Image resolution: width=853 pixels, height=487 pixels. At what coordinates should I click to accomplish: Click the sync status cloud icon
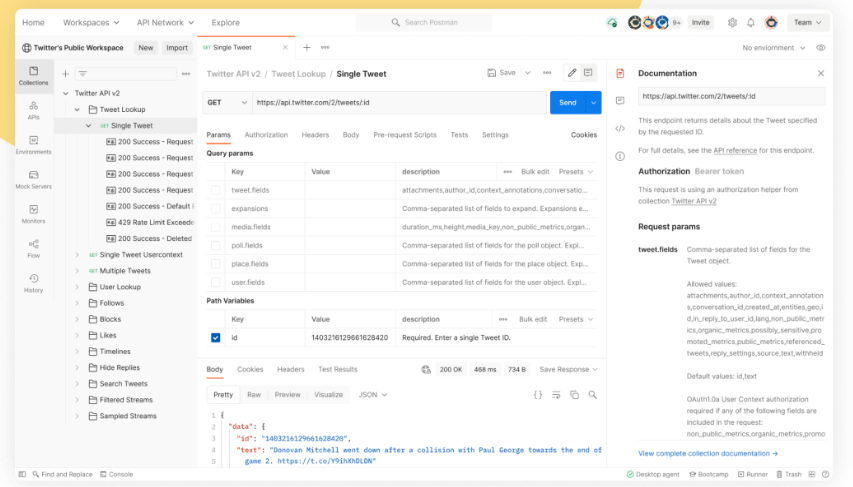613,22
